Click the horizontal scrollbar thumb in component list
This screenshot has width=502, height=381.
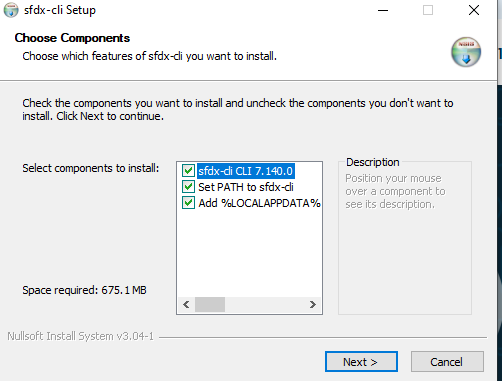tap(210, 304)
